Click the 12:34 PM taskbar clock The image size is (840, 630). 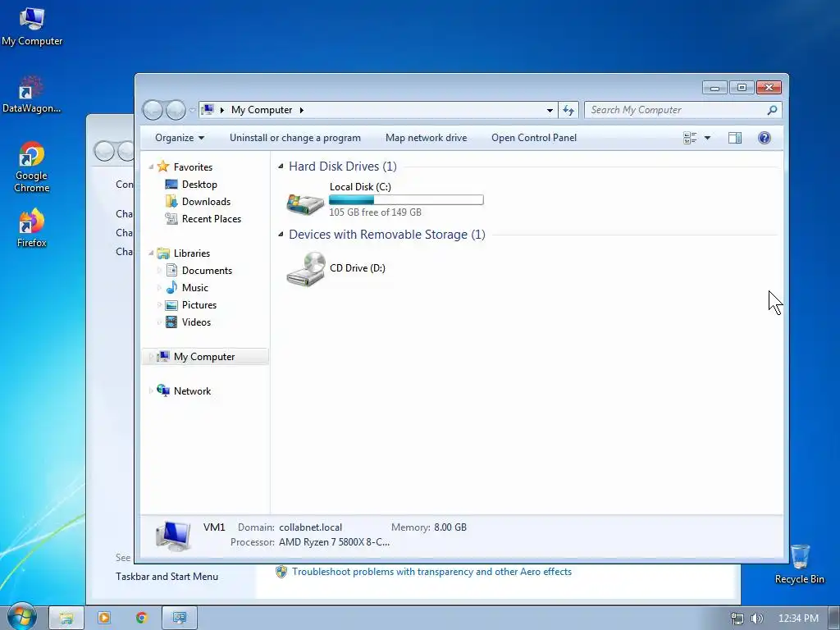click(798, 619)
